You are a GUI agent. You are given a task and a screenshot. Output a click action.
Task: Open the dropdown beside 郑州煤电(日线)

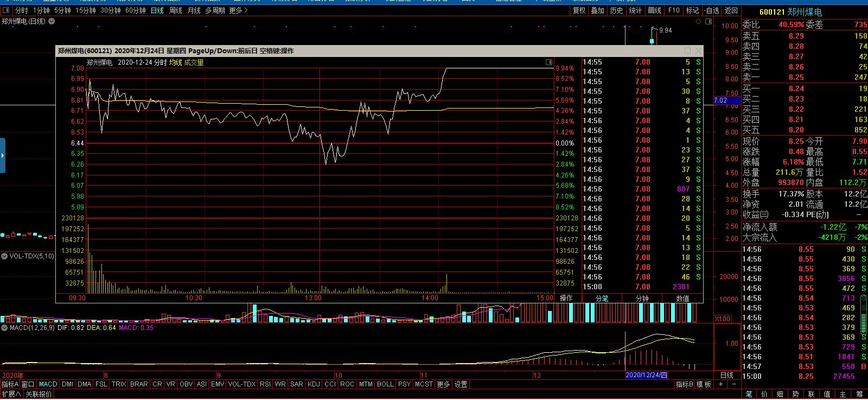52,22
